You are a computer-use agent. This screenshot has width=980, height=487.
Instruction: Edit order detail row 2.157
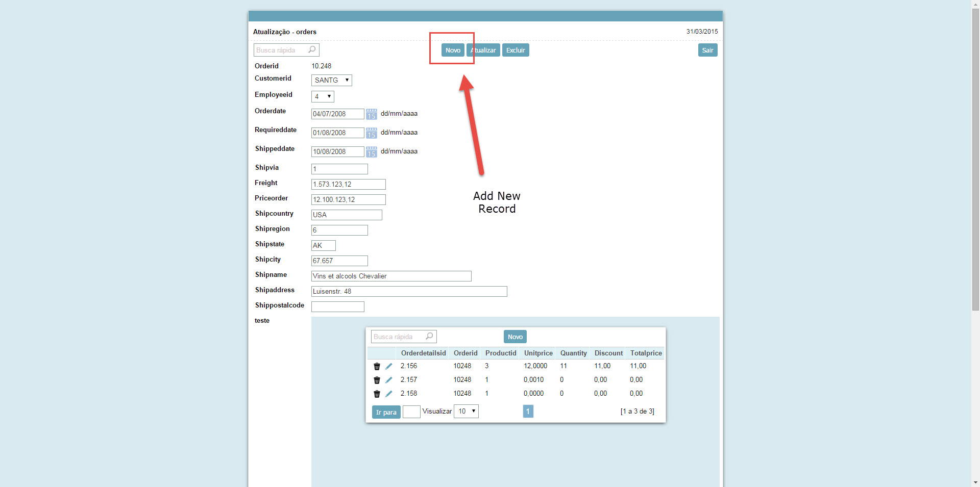389,380
